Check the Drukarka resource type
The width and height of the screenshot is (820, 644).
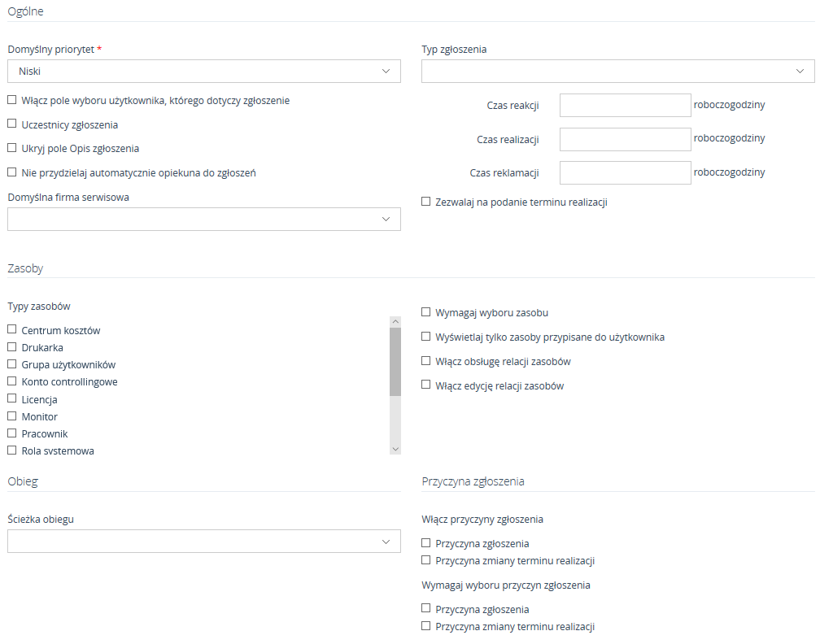coord(12,347)
